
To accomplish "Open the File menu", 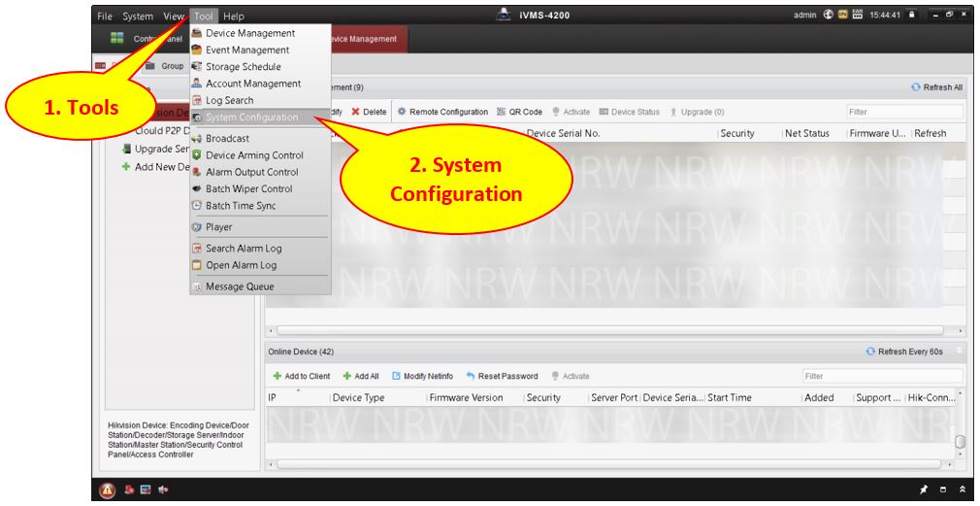I will [x=105, y=17].
